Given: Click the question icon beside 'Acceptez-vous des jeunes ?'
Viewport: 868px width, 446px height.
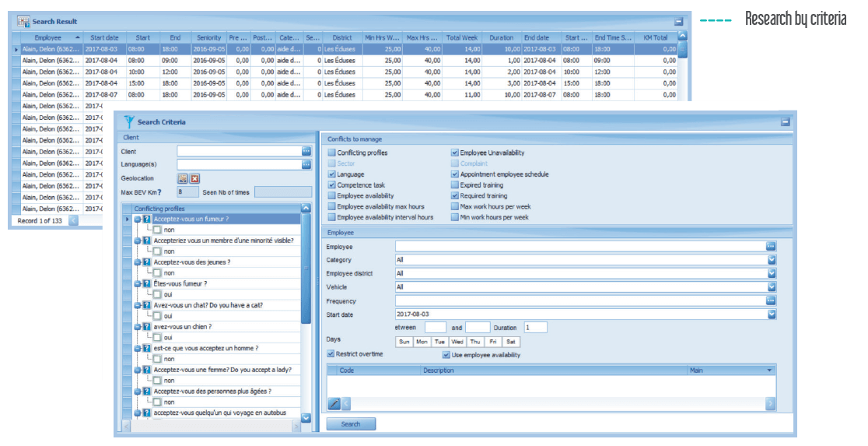Looking at the screenshot, I should click(x=147, y=262).
